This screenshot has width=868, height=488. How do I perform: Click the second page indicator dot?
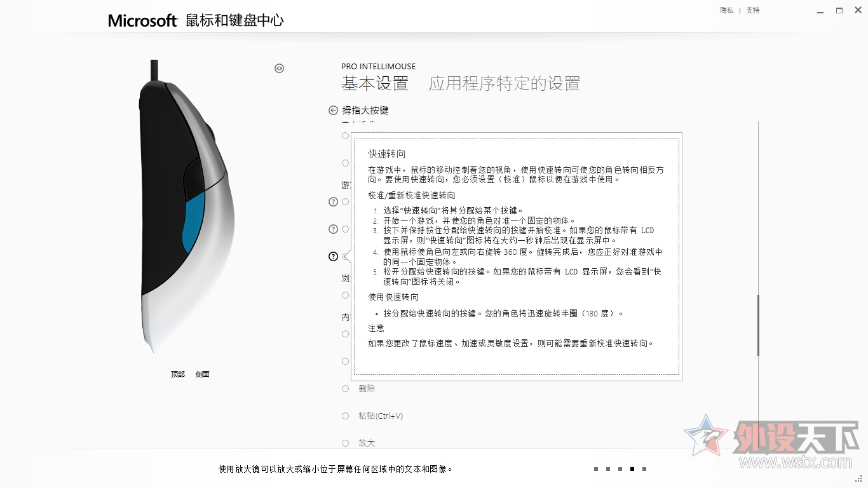pos(608,469)
